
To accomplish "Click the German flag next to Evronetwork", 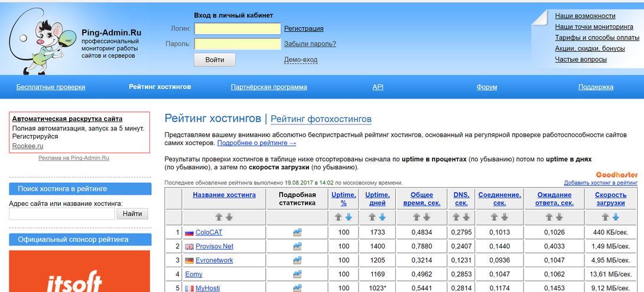I will pyautogui.click(x=189, y=260).
